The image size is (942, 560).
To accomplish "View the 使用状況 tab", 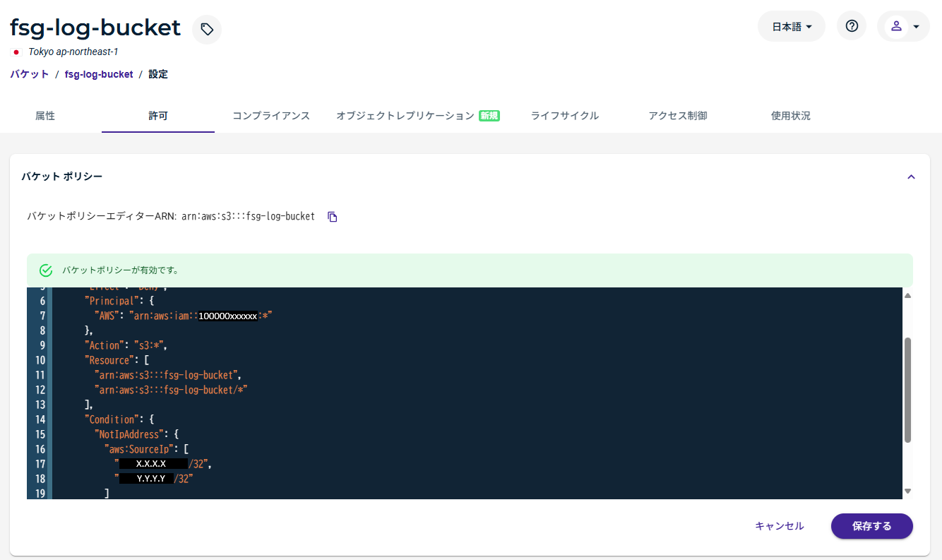I will [791, 116].
